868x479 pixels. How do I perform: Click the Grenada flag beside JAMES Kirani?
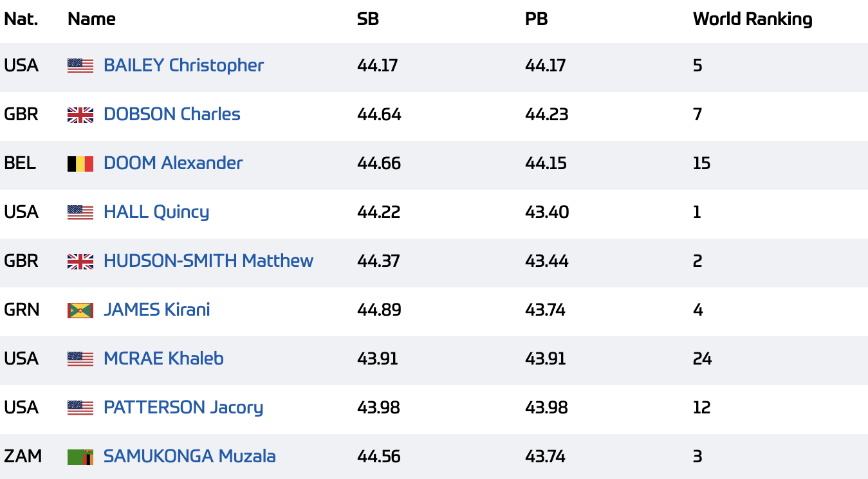(80, 310)
